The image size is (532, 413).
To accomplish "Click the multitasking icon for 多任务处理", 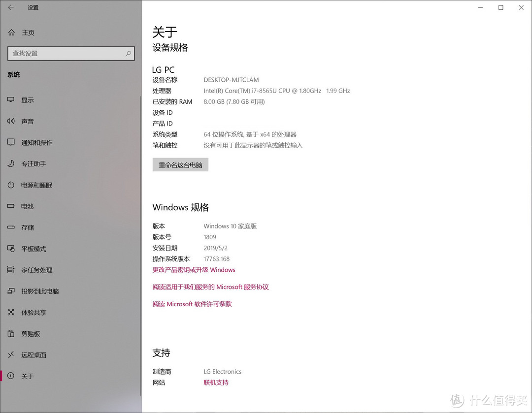I will (11, 270).
